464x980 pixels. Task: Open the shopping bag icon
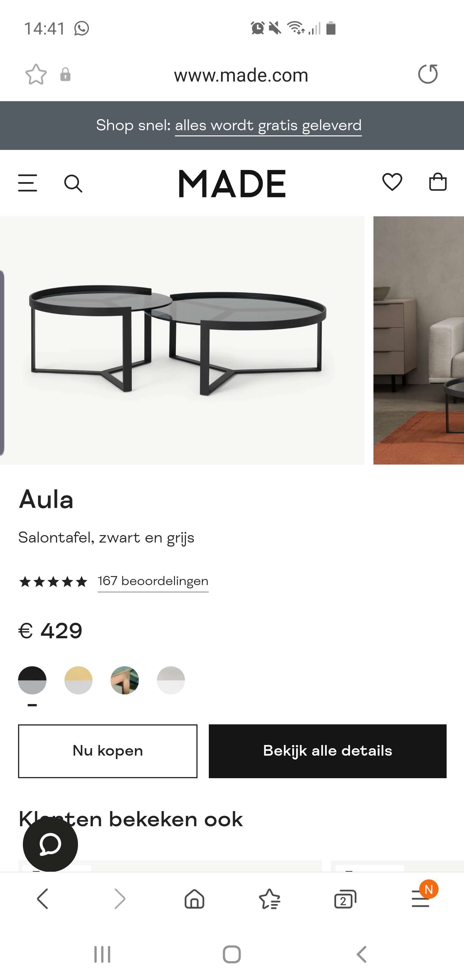438,181
